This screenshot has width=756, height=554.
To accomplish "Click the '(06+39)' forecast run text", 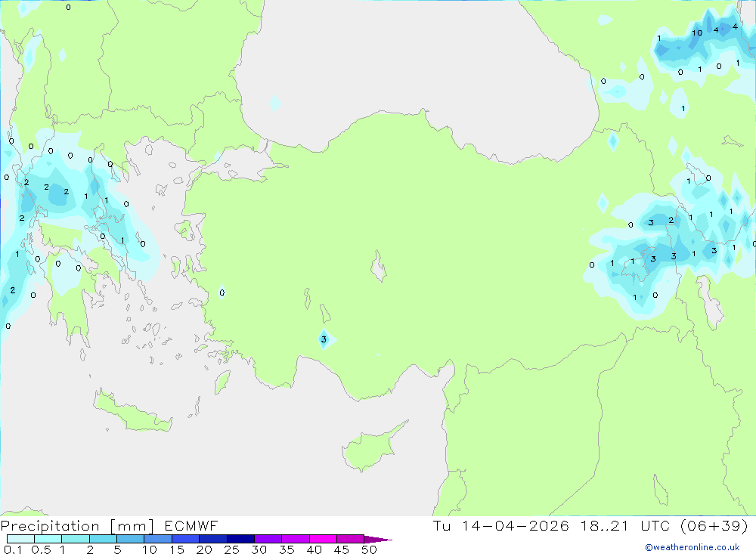I will 714,525.
